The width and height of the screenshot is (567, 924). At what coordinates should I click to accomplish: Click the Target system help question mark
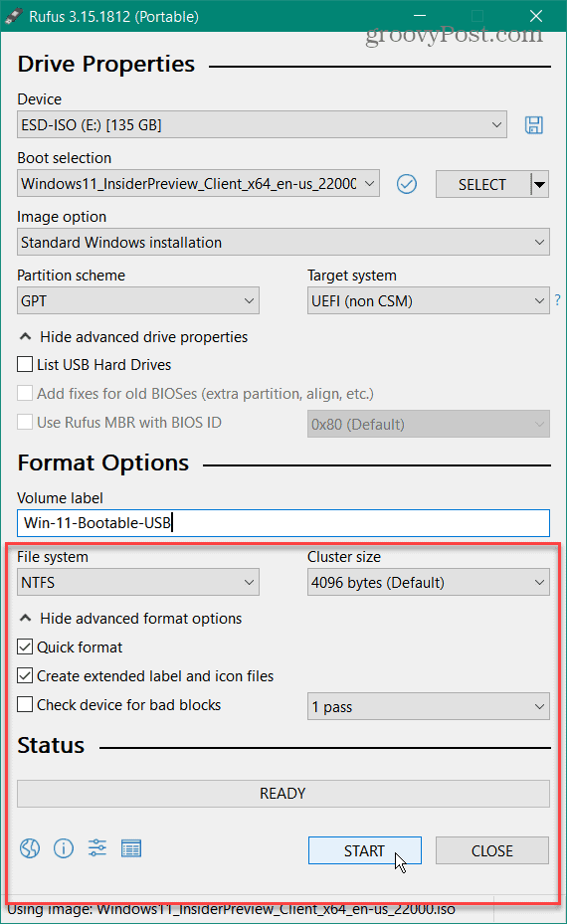558,300
